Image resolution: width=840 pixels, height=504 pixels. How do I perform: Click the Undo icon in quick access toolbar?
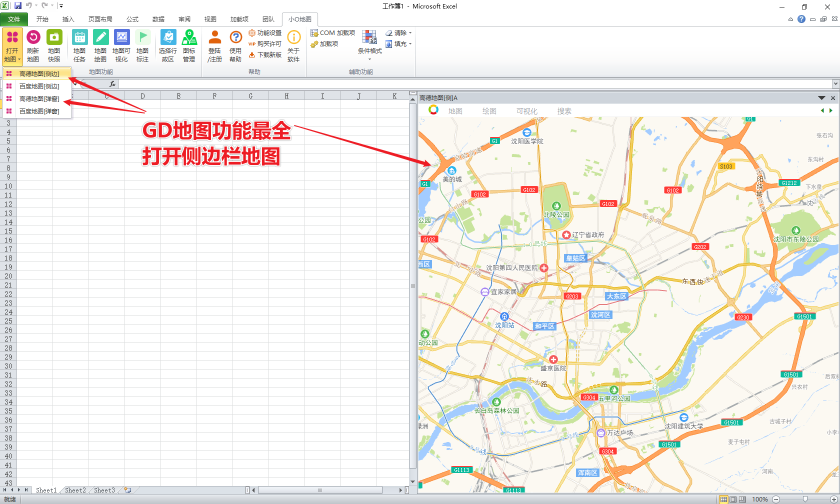click(x=29, y=5)
